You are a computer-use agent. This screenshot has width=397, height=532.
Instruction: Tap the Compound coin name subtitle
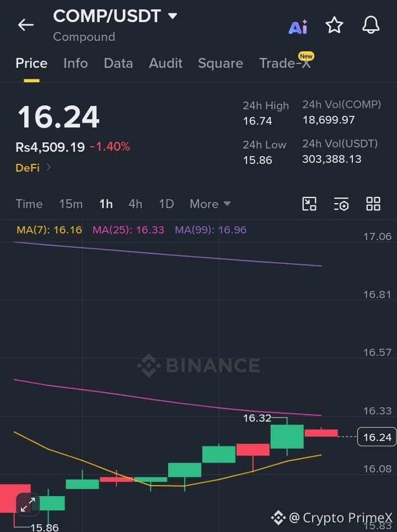[x=84, y=36]
